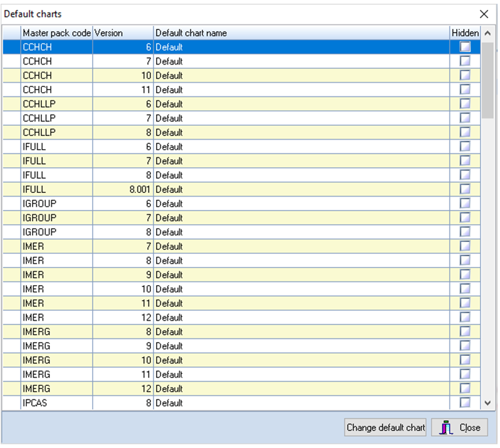
Task: Select IMER row with version 10
Action: coord(241,289)
